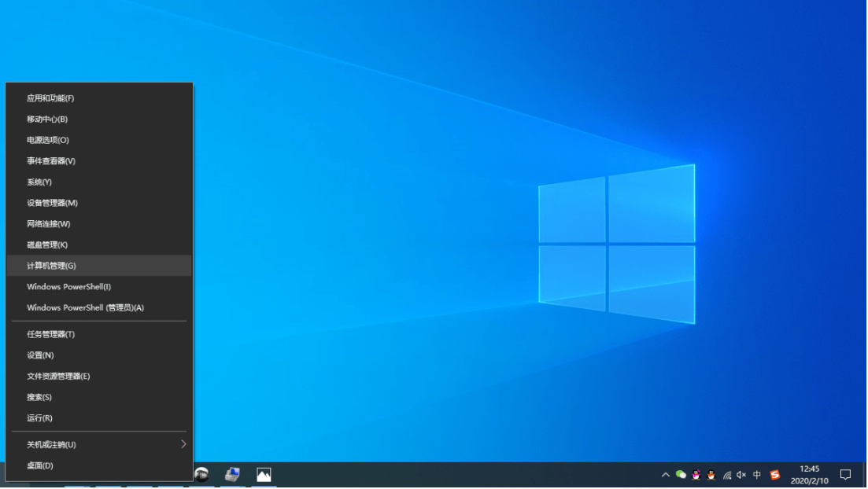The height and width of the screenshot is (489, 868).
Task: Expand 关机或注销(U) submenu arrow
Action: tap(183, 445)
